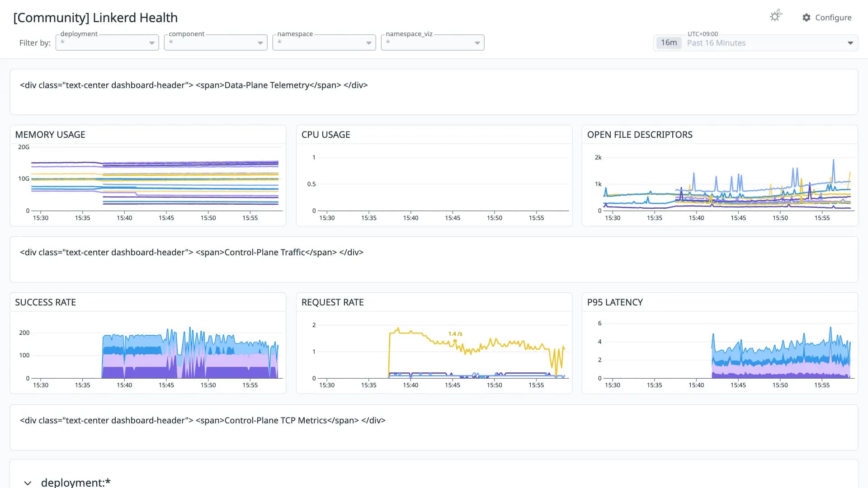The width and height of the screenshot is (868, 488).
Task: Click the deployment:* group heading
Action: click(x=76, y=482)
